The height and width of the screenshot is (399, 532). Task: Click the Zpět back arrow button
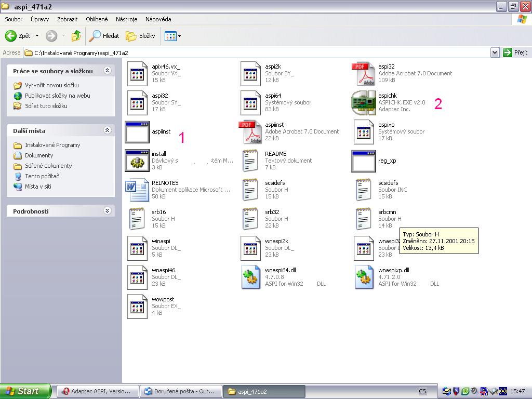18,36
